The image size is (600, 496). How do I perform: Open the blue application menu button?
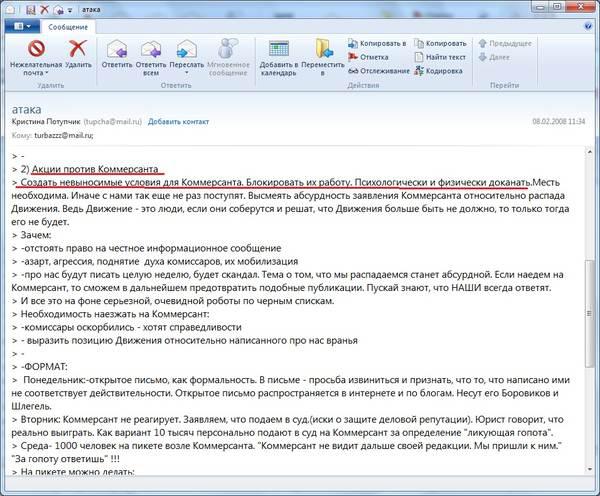[22, 26]
